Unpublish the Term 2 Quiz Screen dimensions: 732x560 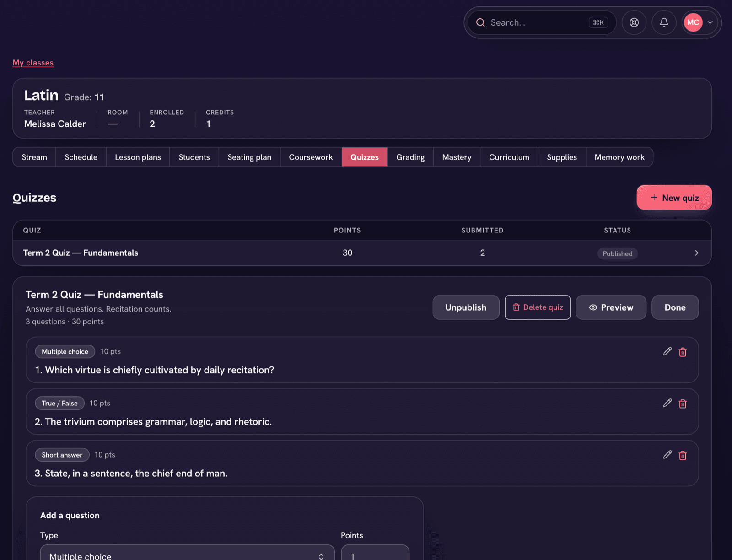click(x=466, y=307)
